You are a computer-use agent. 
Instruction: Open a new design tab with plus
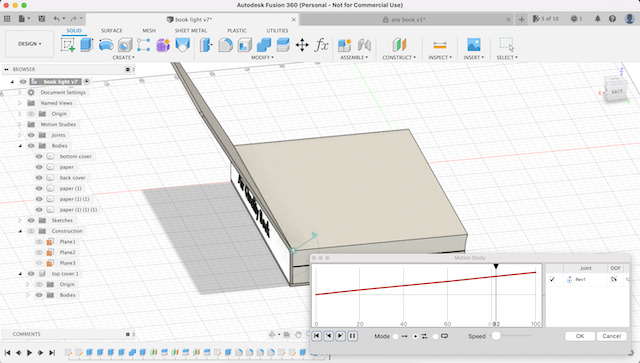pyautogui.click(x=521, y=19)
